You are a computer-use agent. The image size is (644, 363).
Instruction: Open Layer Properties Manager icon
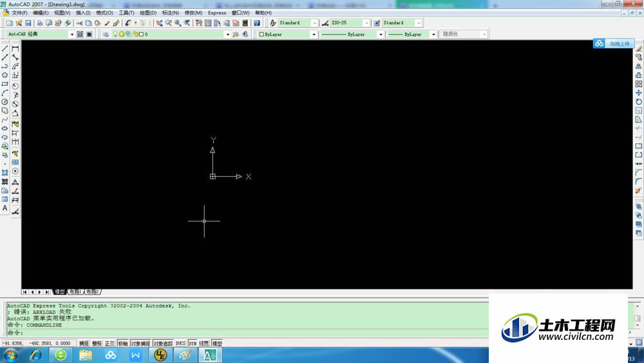[106, 35]
